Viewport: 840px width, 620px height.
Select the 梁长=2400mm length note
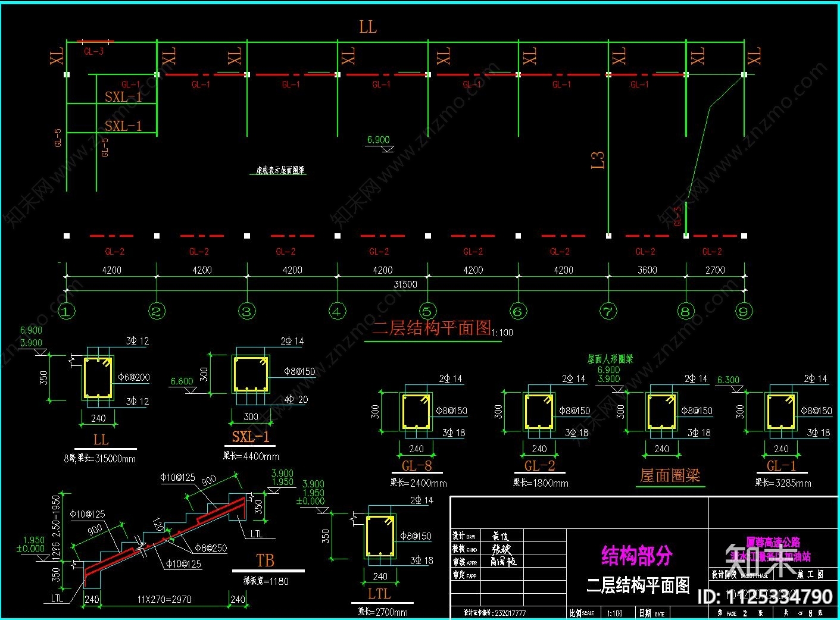(419, 483)
